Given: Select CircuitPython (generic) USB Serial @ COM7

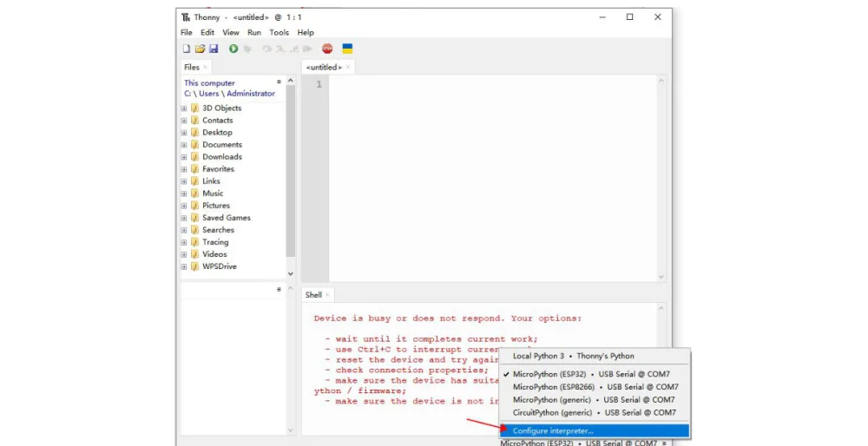Looking at the screenshot, I should tap(595, 412).
